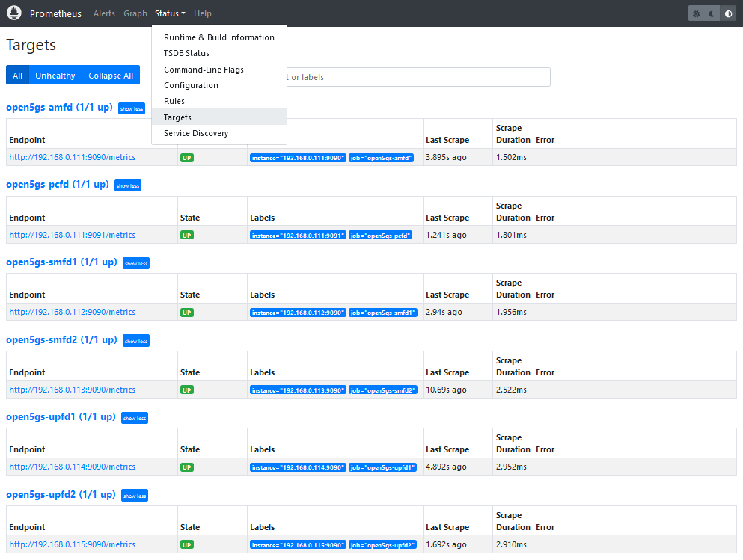Screen dimensions: 743x560
Task: Open endpoint http://192.168.0.114:9090/metrics
Action: click(72, 467)
